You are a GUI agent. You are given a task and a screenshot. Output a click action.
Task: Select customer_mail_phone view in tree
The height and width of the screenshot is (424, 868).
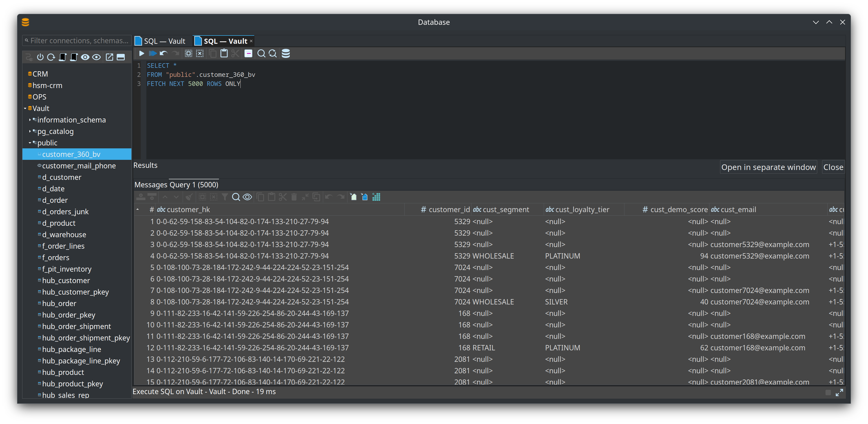(79, 166)
